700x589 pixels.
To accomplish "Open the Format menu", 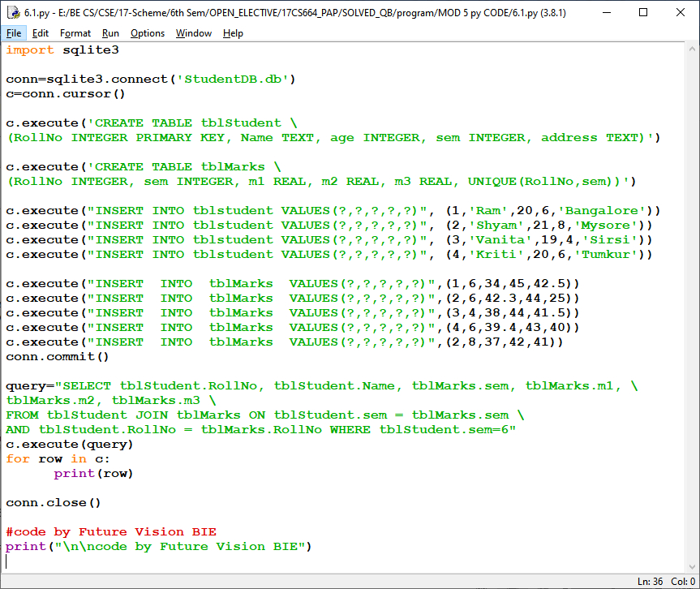I will 75,33.
